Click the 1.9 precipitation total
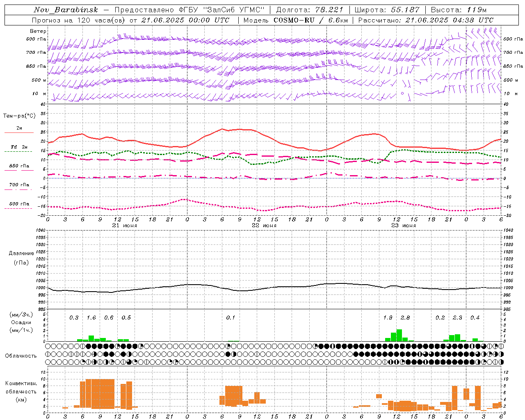 click(388, 318)
